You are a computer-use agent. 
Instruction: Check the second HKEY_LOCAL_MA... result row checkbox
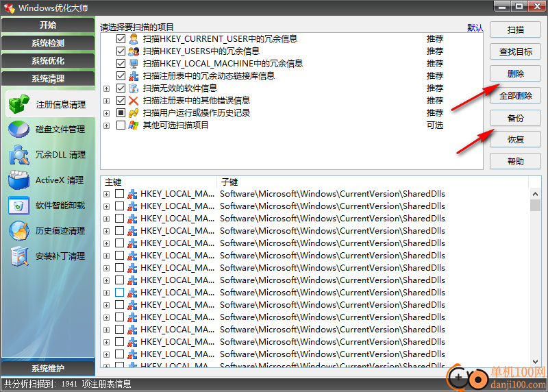(119, 206)
